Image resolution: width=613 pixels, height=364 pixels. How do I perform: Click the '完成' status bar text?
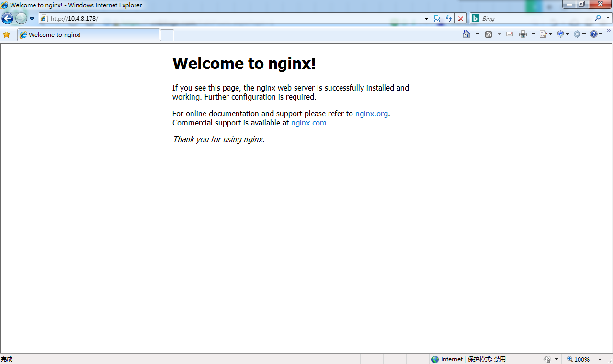coord(7,359)
